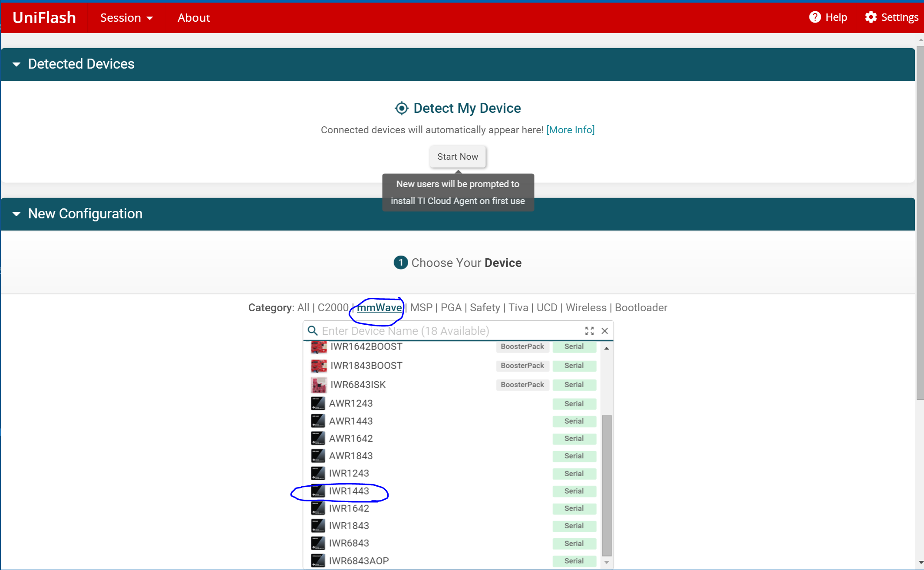Select the Tiva category filter
The width and height of the screenshot is (924, 570).
(x=518, y=308)
